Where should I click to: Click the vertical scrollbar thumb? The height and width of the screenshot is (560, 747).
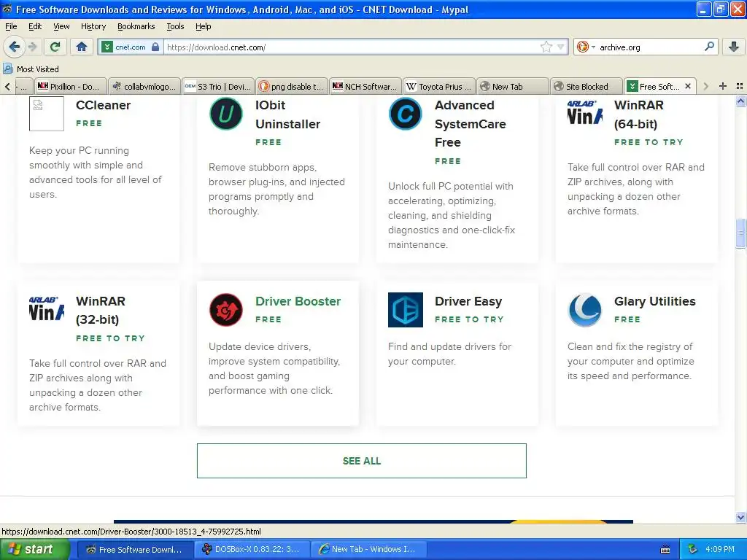click(740, 233)
